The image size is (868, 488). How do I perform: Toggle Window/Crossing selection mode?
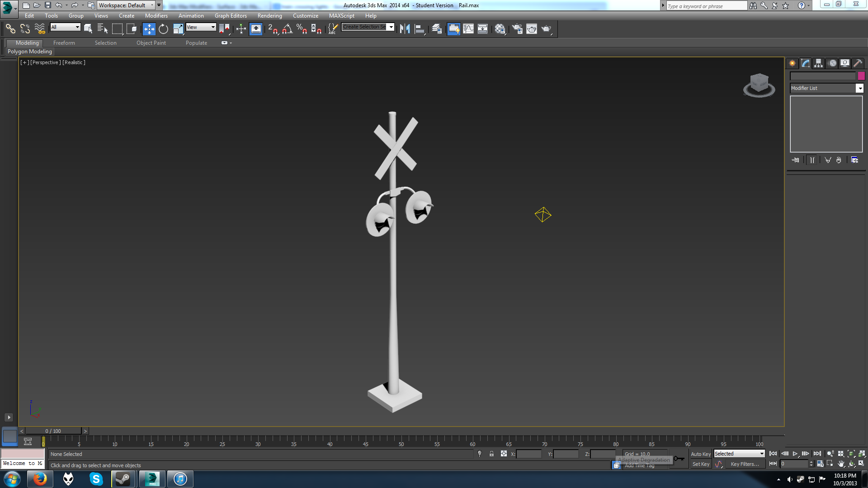(132, 29)
